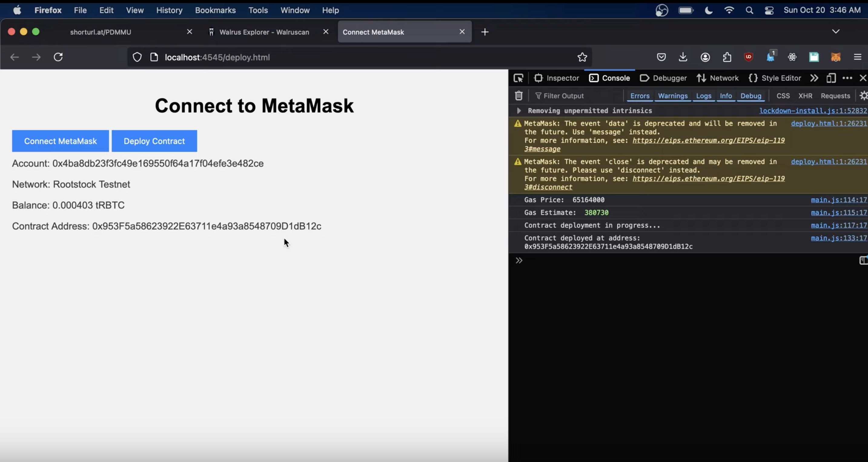Open the DevTools three-dot options menu
The width and height of the screenshot is (868, 462).
tap(847, 78)
